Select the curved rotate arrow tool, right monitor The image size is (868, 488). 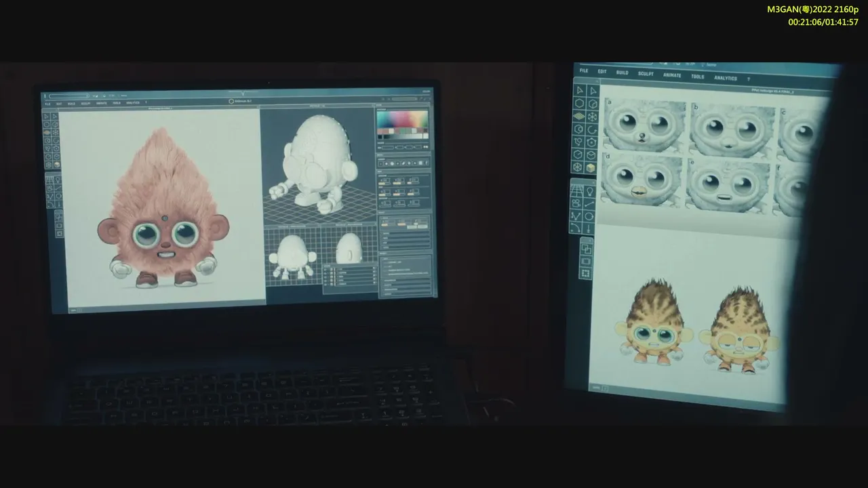[593, 129]
